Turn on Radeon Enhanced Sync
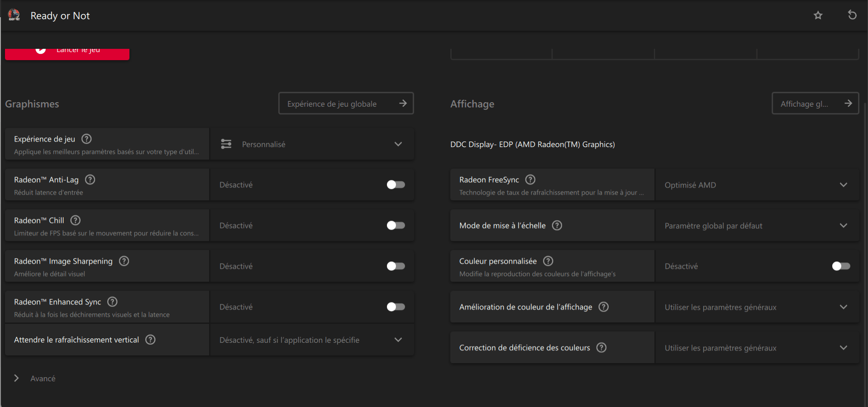 (x=396, y=307)
